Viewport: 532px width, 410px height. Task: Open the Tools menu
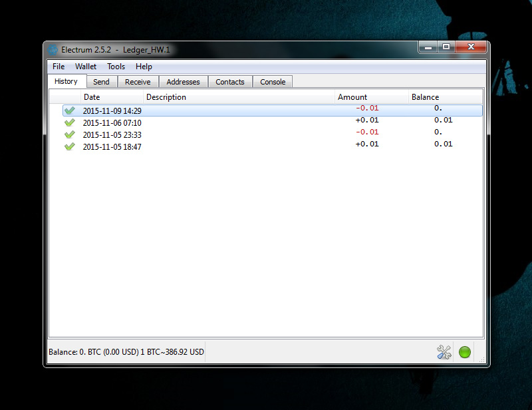click(x=116, y=67)
